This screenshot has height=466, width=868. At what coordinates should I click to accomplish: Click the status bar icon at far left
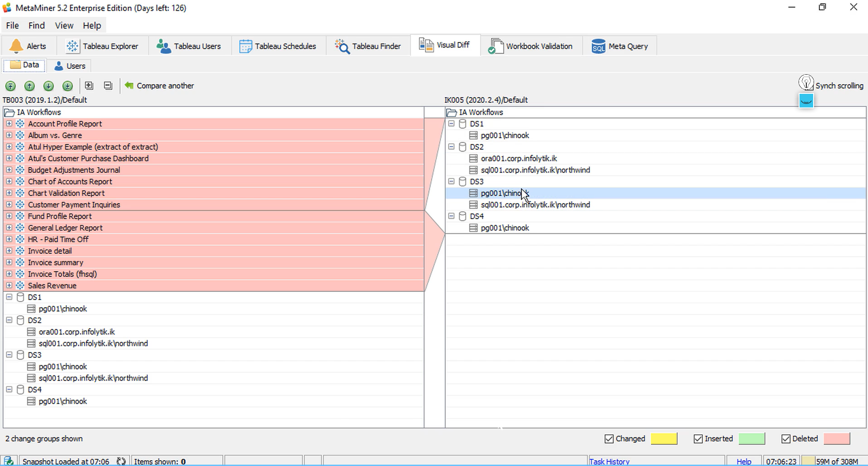9,461
